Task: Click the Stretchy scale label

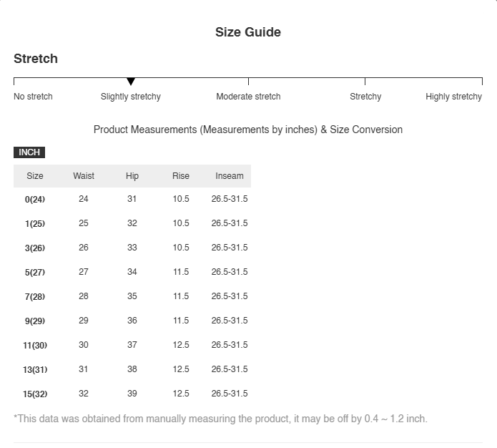Action: click(x=365, y=97)
